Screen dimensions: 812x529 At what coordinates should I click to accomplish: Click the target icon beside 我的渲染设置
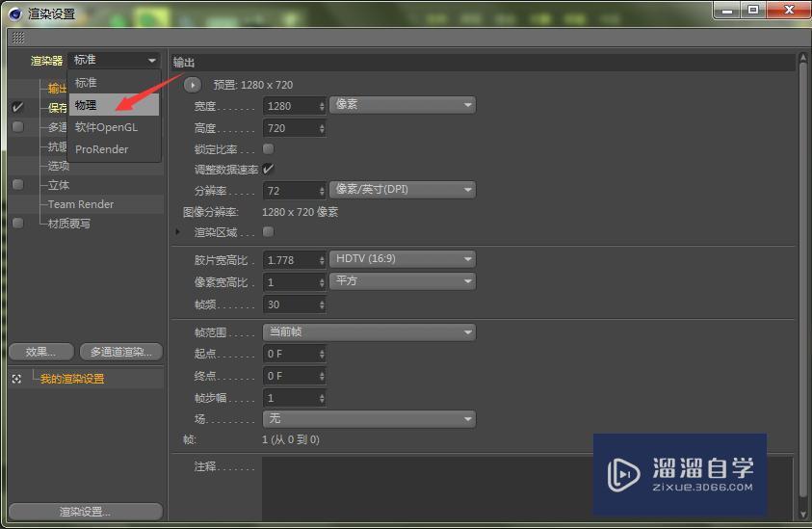point(16,379)
